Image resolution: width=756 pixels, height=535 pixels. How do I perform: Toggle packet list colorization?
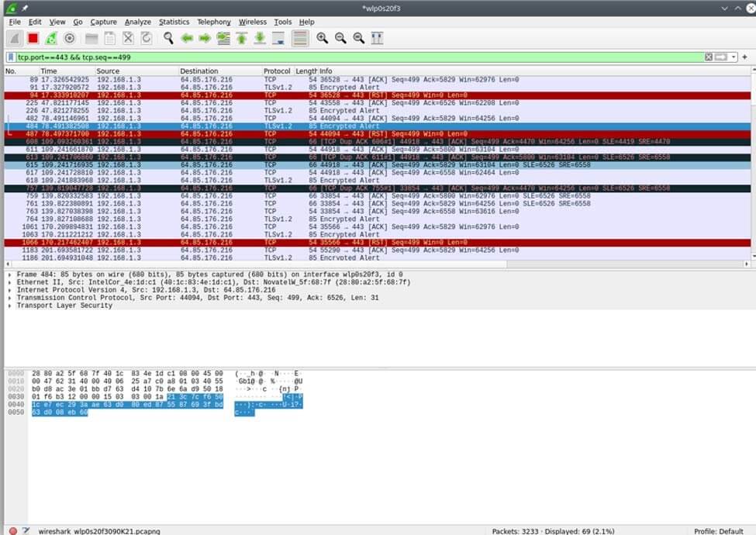[x=300, y=39]
